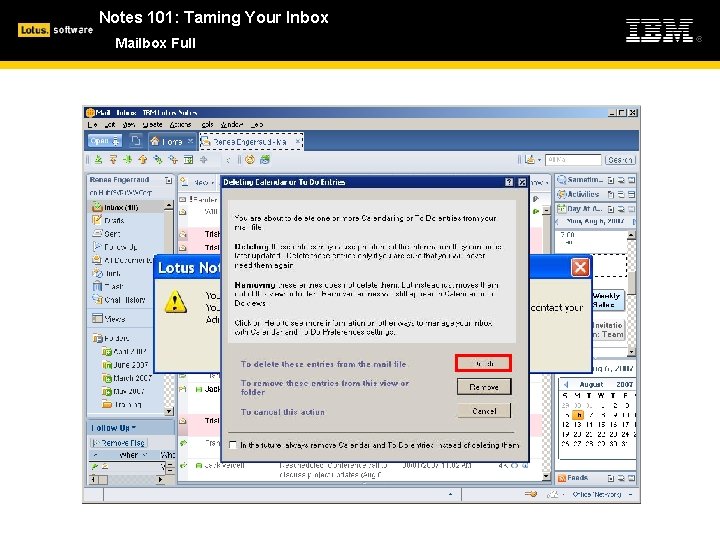720x540 pixels.
Task: Open the View menu
Action: (129, 124)
